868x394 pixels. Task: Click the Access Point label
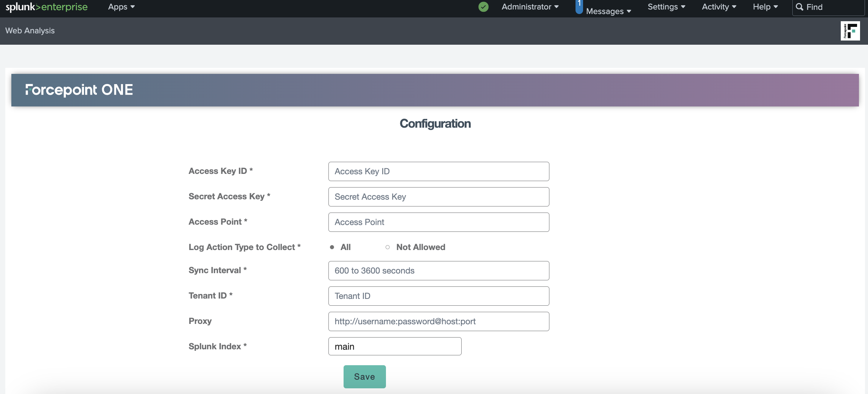tap(218, 222)
